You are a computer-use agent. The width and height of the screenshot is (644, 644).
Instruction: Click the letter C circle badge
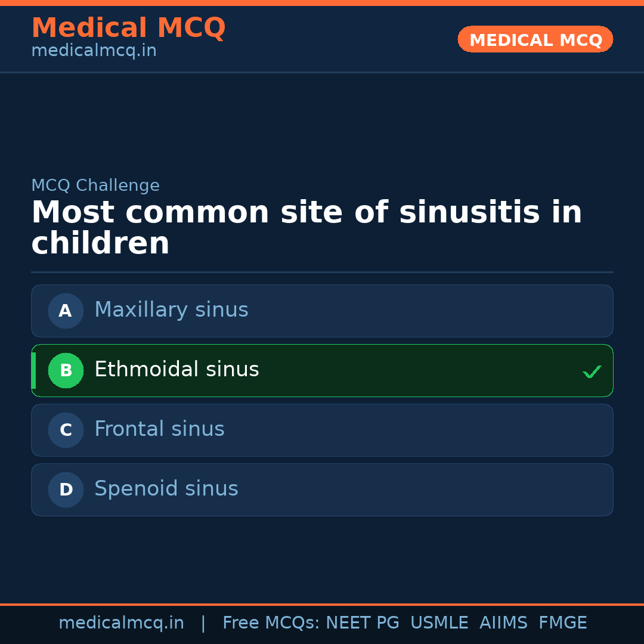[x=66, y=430]
